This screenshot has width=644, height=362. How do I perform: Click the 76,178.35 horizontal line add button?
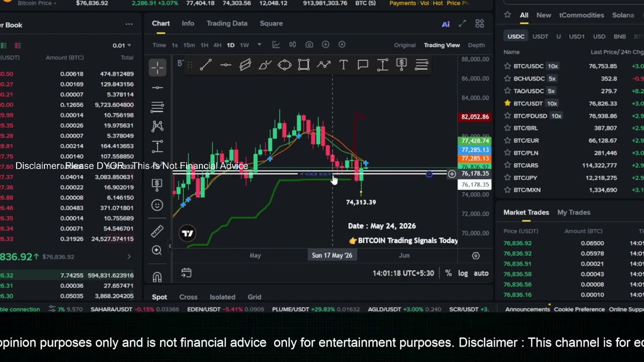[x=452, y=174]
